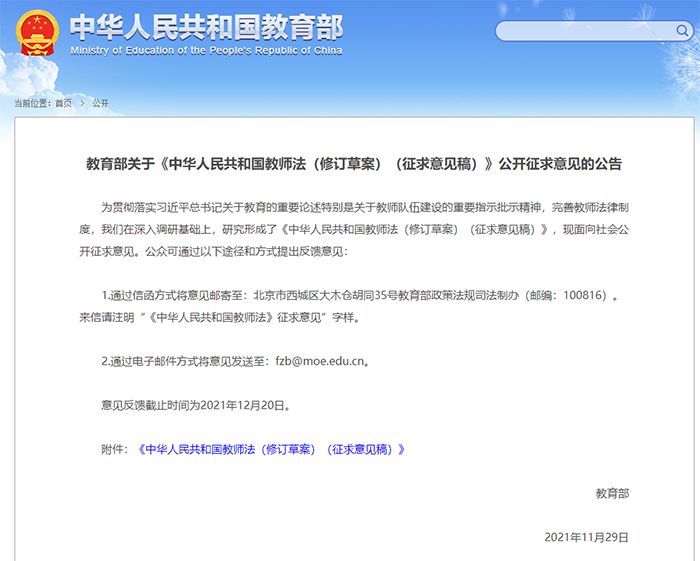Viewport: 700px width, 561px height.
Task: Click the search magnifier icon
Action: (682, 30)
